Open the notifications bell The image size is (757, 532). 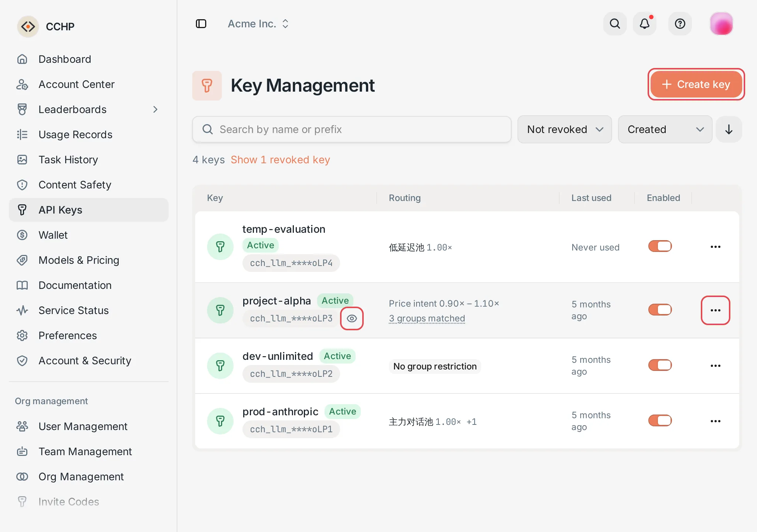tap(645, 24)
